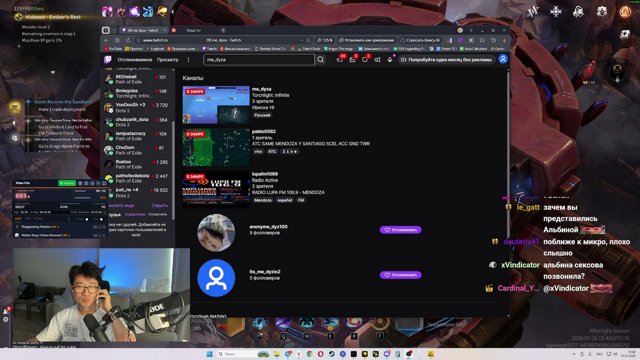This screenshot has width=640, height=360.
Task: Click the 125% zoom indicator in address bar
Action: (325, 40)
